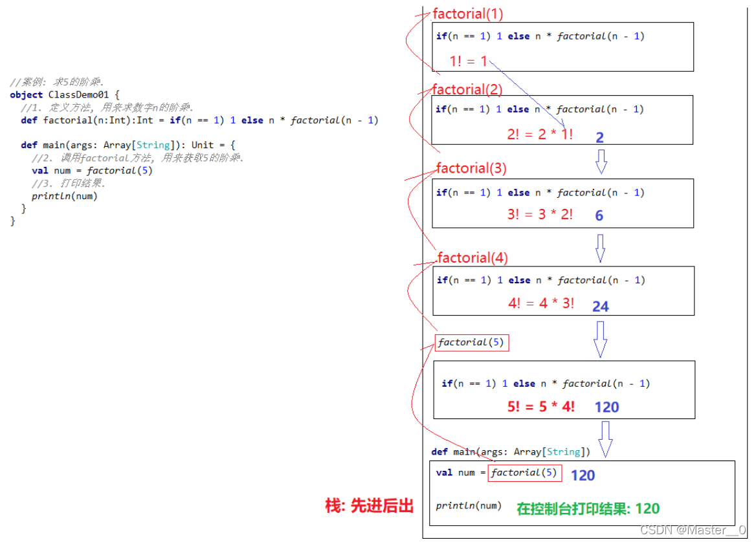This screenshot has height=542, width=756.
Task: Click 'println(num)' inside the main frame
Action: 469,506
